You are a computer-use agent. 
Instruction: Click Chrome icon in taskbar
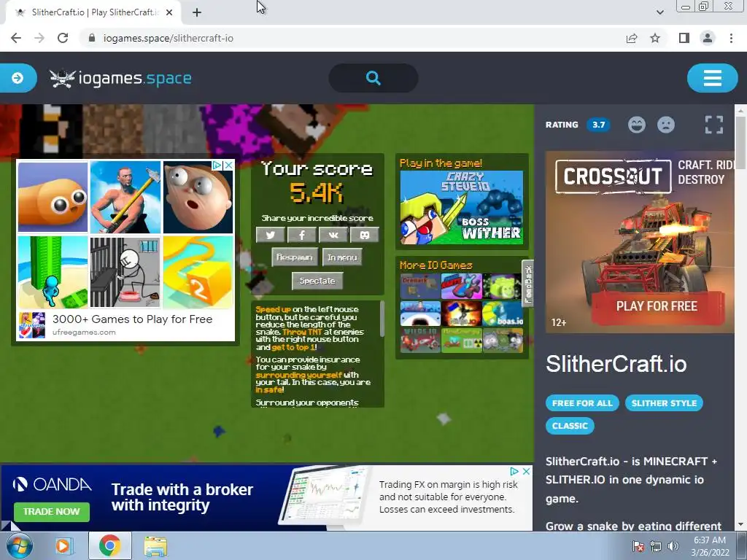click(109, 545)
